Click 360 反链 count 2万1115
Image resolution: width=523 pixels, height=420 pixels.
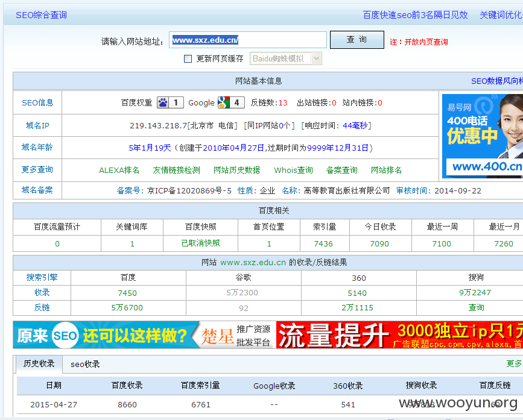357,307
